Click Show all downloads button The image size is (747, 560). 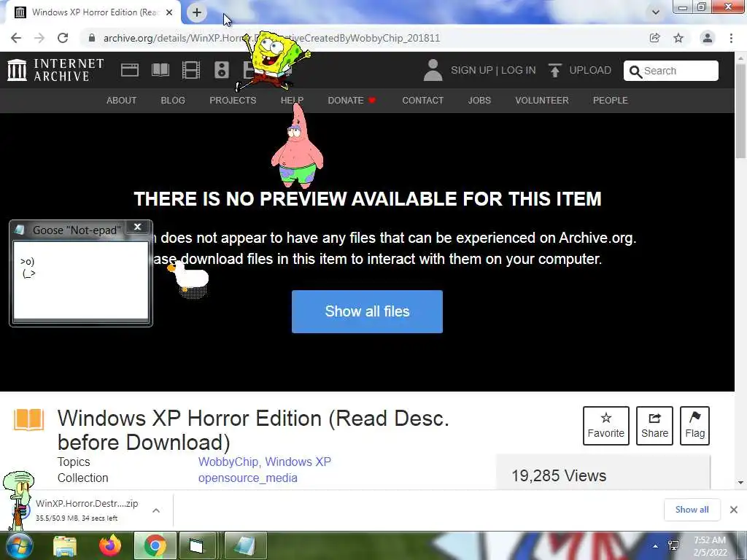point(692,510)
